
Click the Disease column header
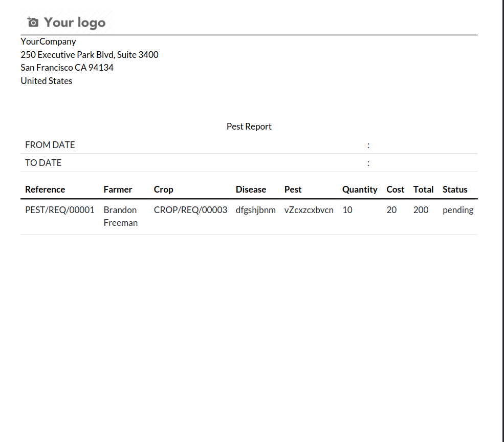tap(251, 190)
